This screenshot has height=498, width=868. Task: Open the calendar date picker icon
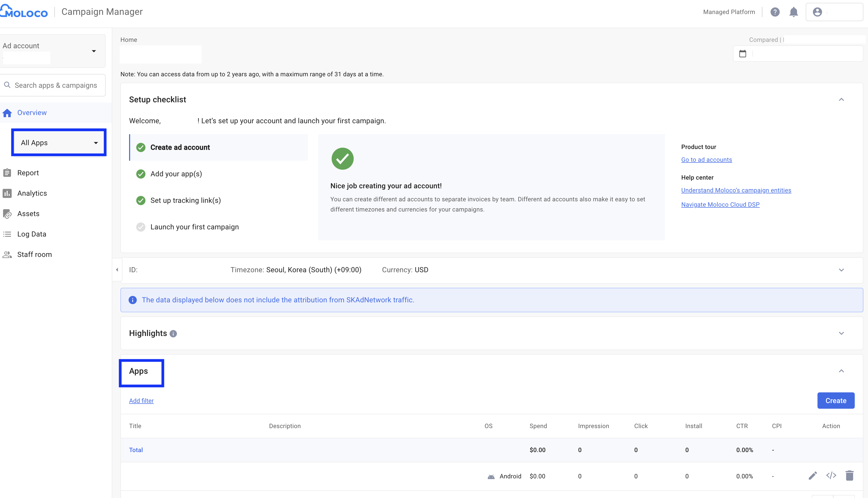pos(742,54)
